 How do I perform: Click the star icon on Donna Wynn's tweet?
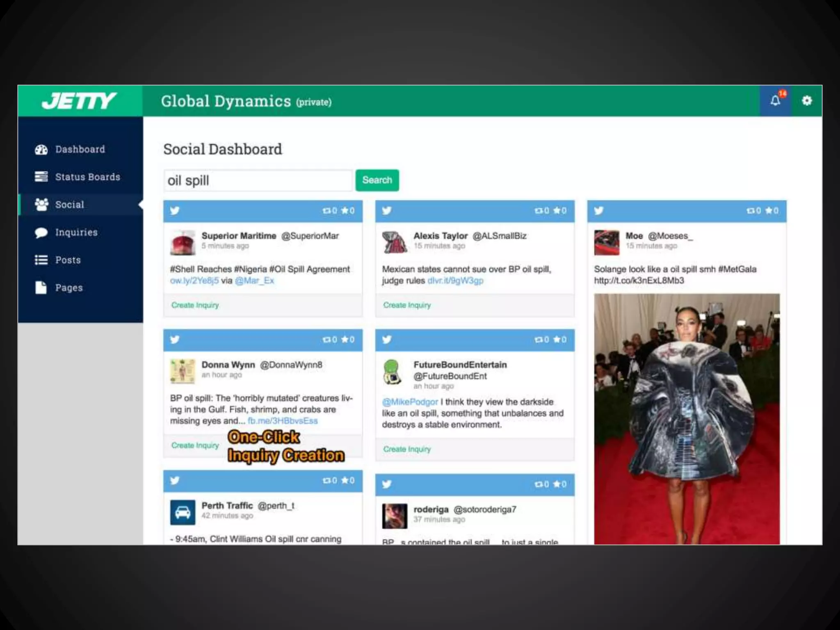[345, 340]
